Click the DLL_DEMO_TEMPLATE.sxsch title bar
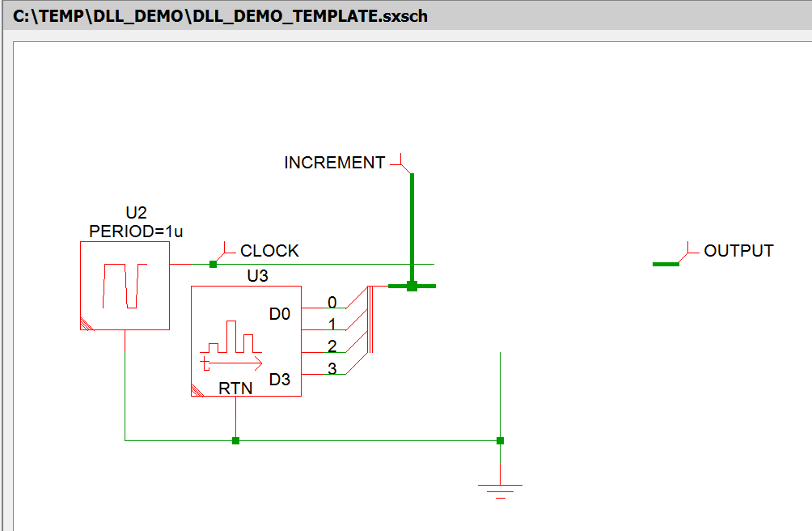The height and width of the screenshot is (531, 812). tap(220, 15)
